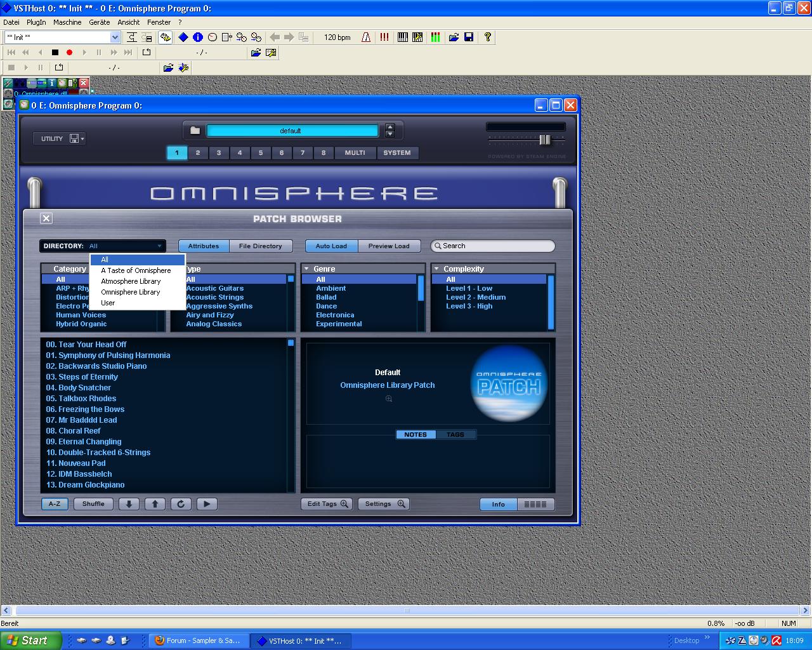Click the clock-like circle icon in toolbar

(213, 37)
